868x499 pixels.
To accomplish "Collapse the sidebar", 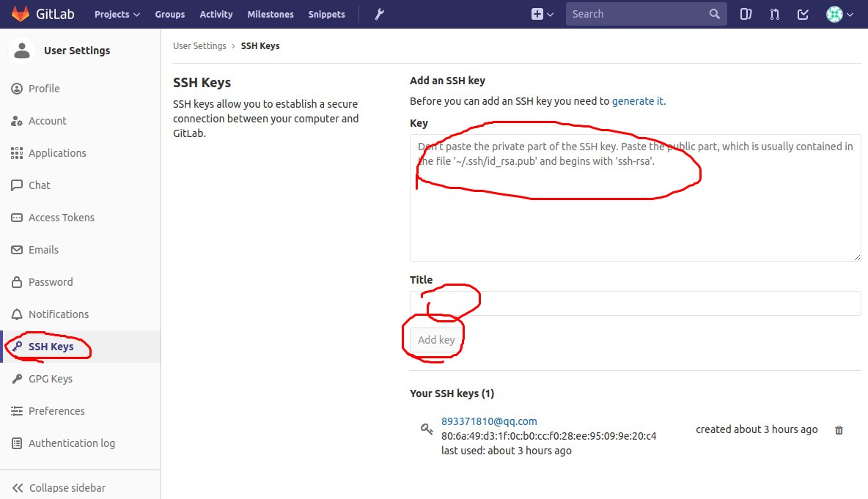I will (x=59, y=487).
